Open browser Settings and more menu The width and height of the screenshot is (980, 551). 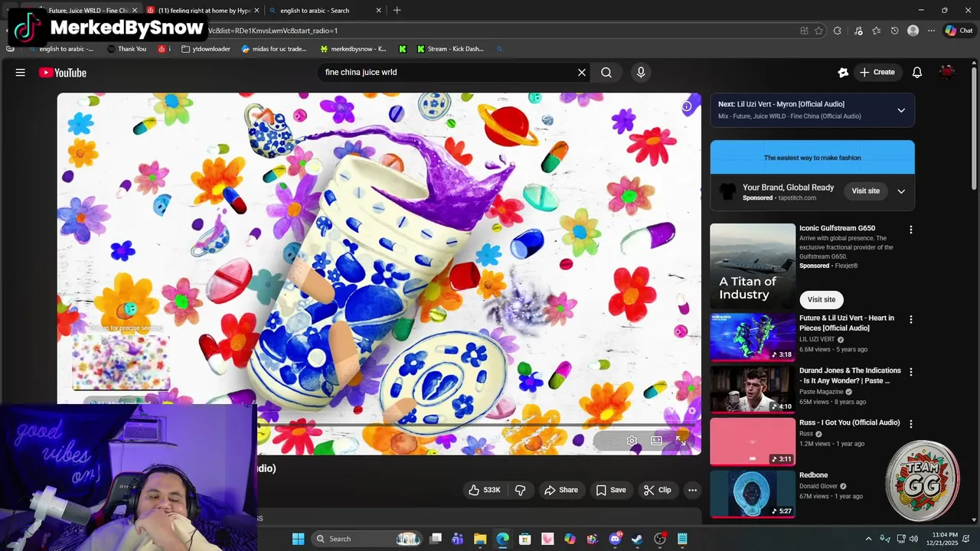tap(931, 31)
